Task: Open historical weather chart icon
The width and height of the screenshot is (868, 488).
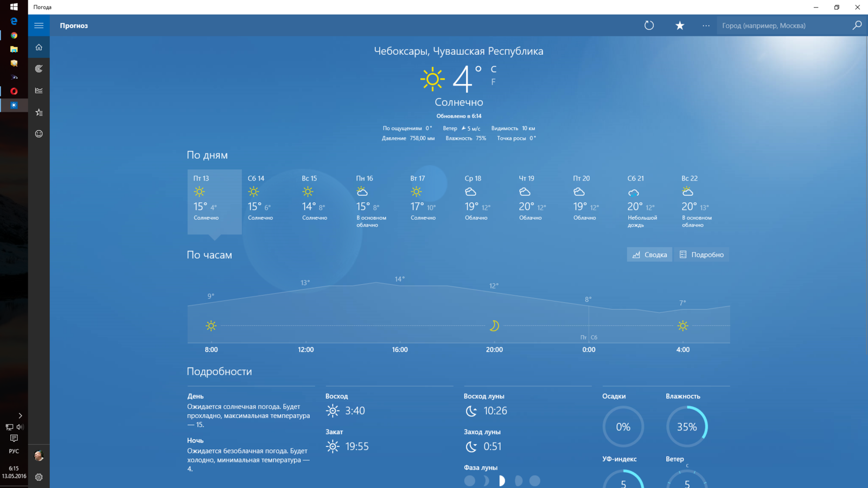Action: coord(39,91)
